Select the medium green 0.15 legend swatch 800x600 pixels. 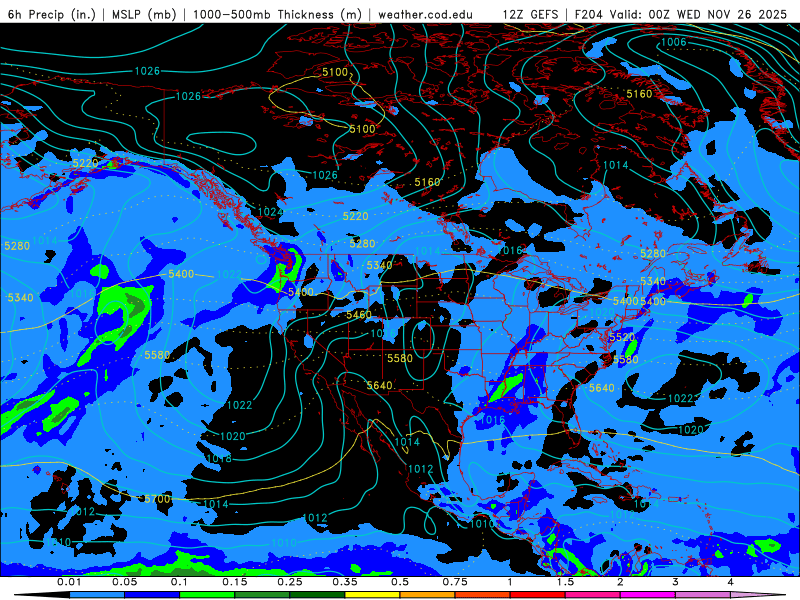coord(262,595)
